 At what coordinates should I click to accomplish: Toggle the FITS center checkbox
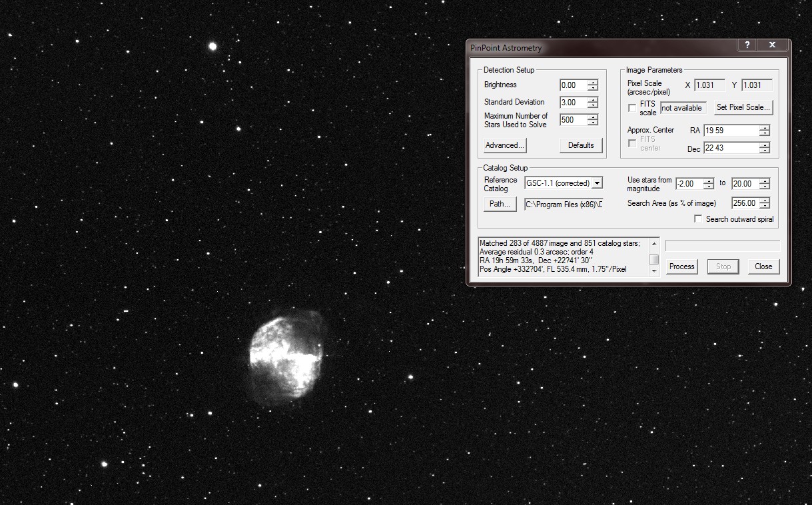(x=632, y=143)
